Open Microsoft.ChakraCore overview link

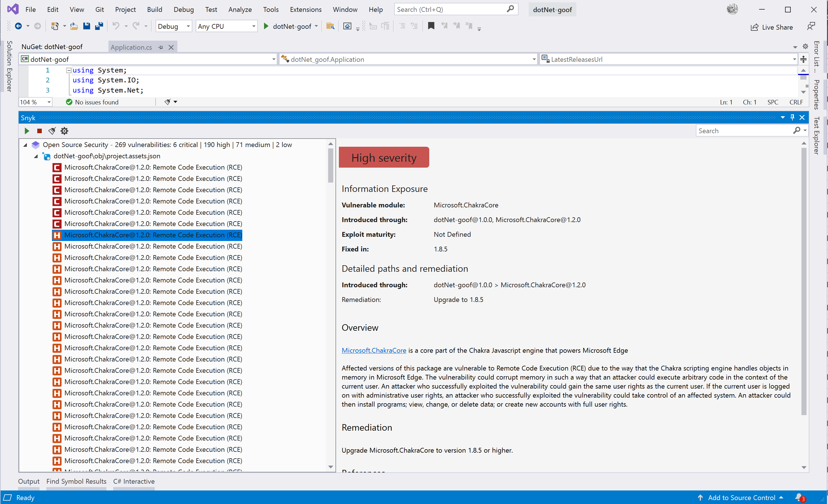(x=374, y=350)
